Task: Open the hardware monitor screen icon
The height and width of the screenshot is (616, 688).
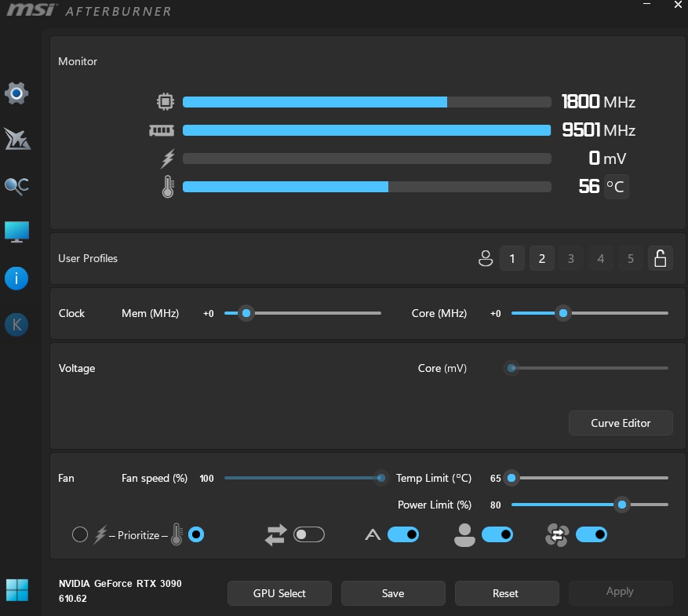Action: click(16, 231)
